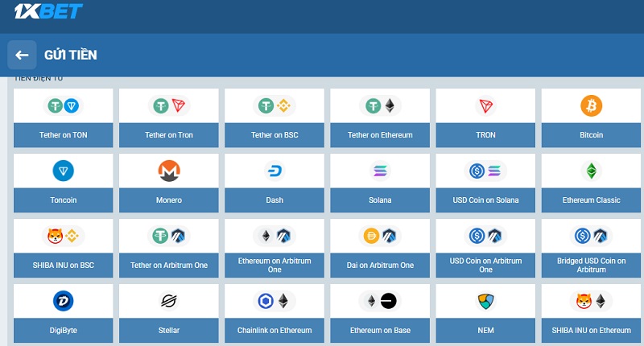Pick the Toncoin label button
644x346 pixels.
(x=64, y=200)
